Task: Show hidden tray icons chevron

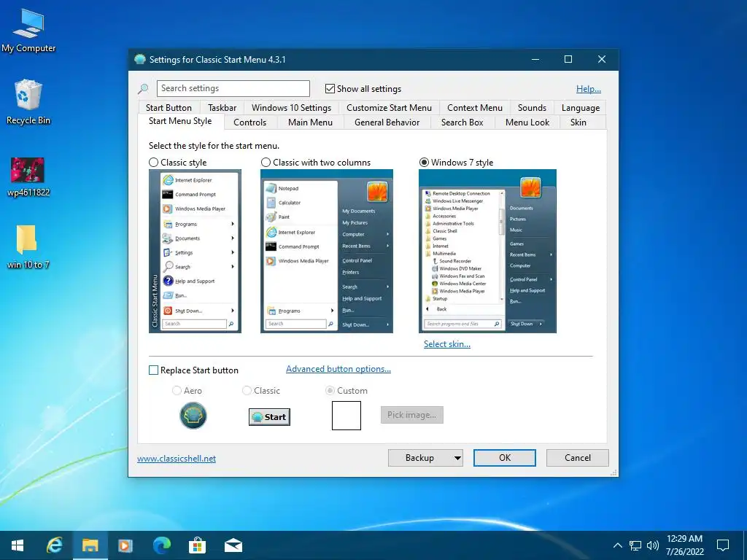Action: 617,545
